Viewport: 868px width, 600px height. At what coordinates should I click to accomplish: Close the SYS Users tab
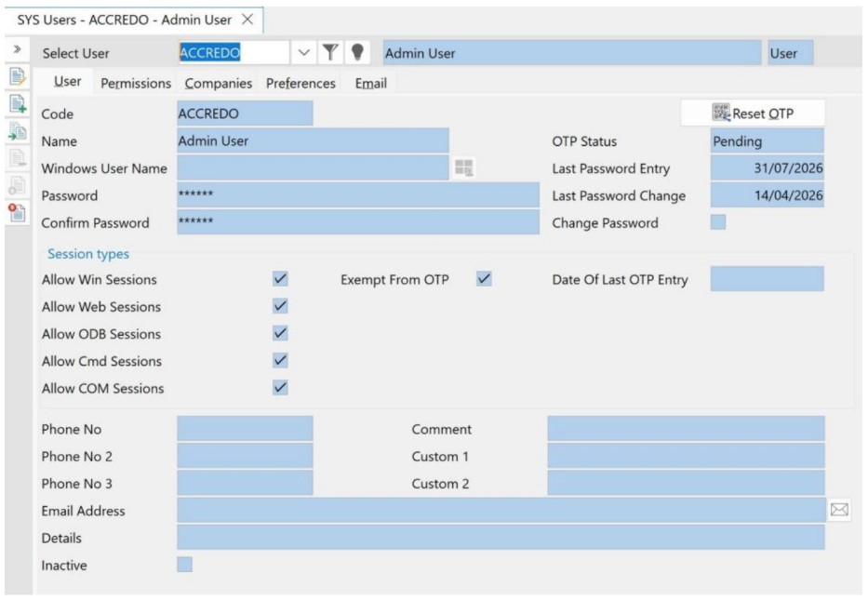[x=247, y=20]
